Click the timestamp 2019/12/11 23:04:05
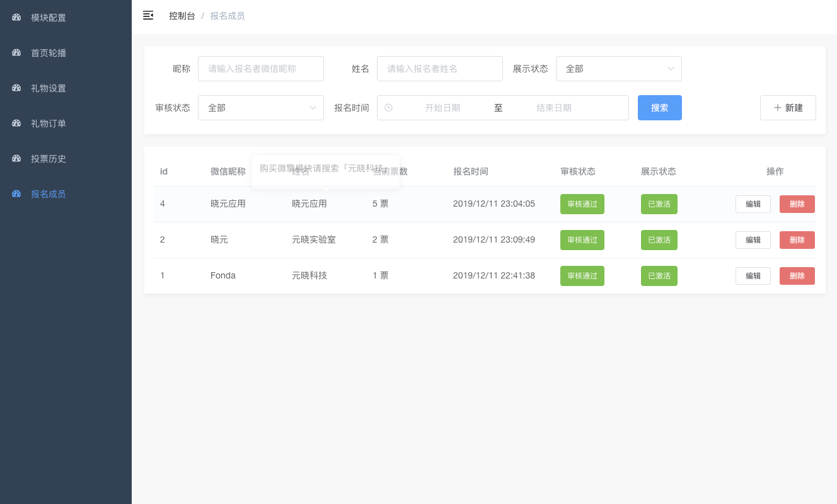 [x=494, y=203]
